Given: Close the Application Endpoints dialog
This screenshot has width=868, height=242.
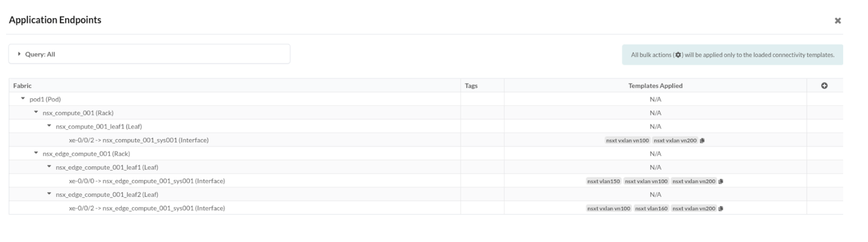Looking at the screenshot, I should (x=838, y=21).
